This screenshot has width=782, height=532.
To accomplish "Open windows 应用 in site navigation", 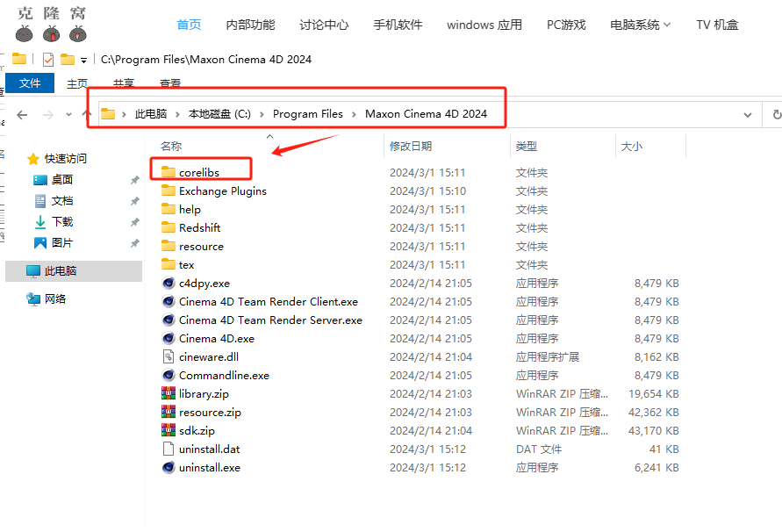I will (x=484, y=25).
